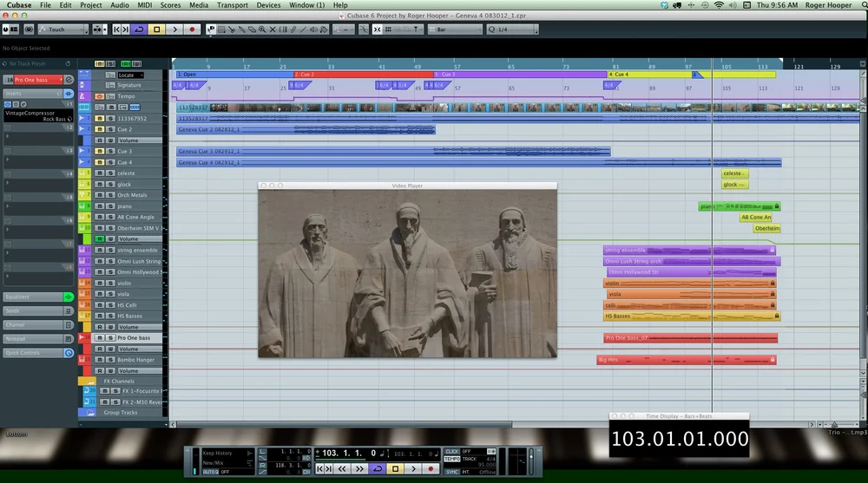This screenshot has height=483, width=868.
Task: Select the Big Hits red clip
Action: (687, 360)
